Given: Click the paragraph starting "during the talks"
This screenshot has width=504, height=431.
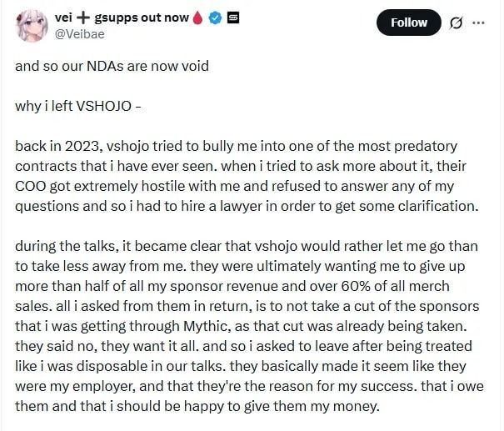Looking at the screenshot, I should click(249, 326).
